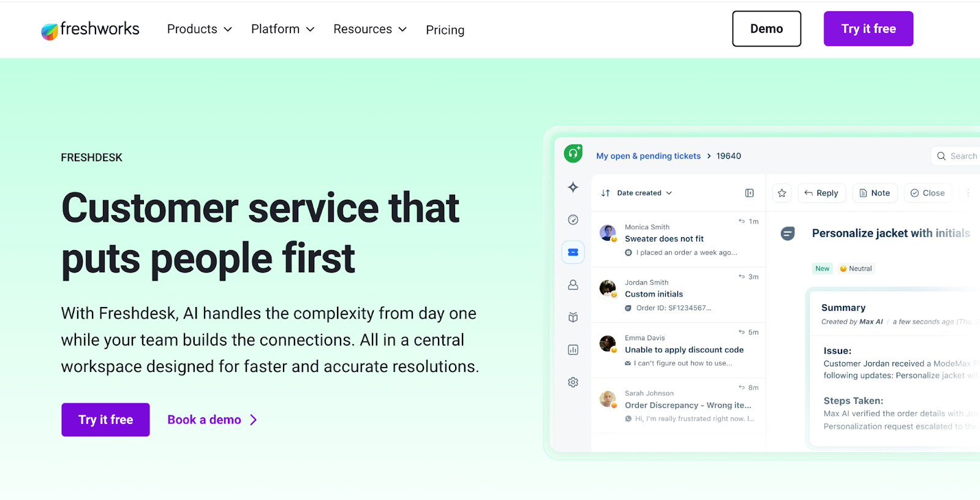Click the green Freshdesk headset icon
Screen dimensions: 980x500
(573, 153)
